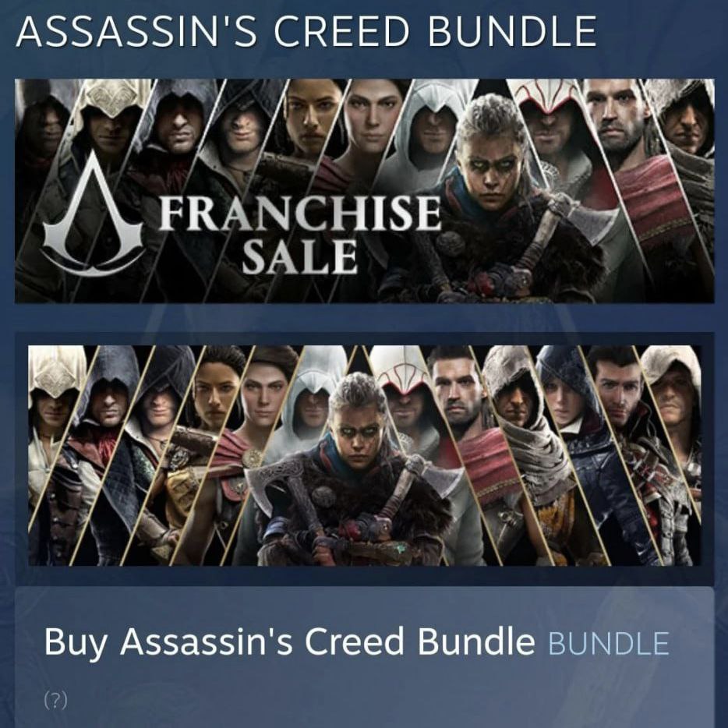The width and height of the screenshot is (728, 728).
Task: Select the Buy Assassin's Creed Bundle heading
Action: (289, 642)
